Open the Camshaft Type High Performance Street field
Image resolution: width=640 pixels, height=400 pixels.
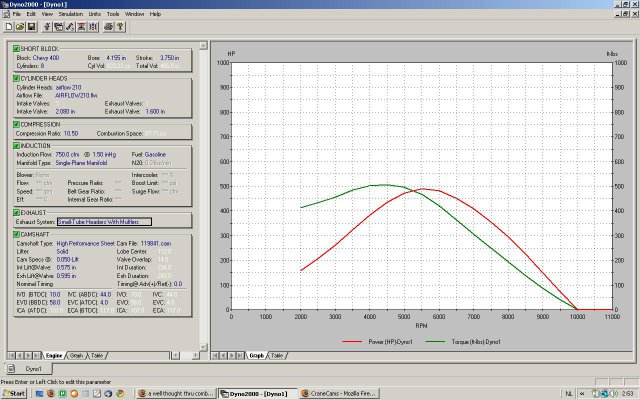(84, 242)
